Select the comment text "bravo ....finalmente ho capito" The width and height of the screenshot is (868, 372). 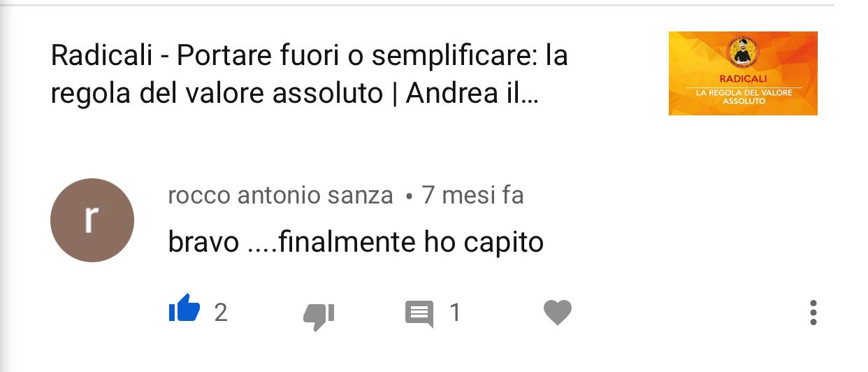(356, 243)
